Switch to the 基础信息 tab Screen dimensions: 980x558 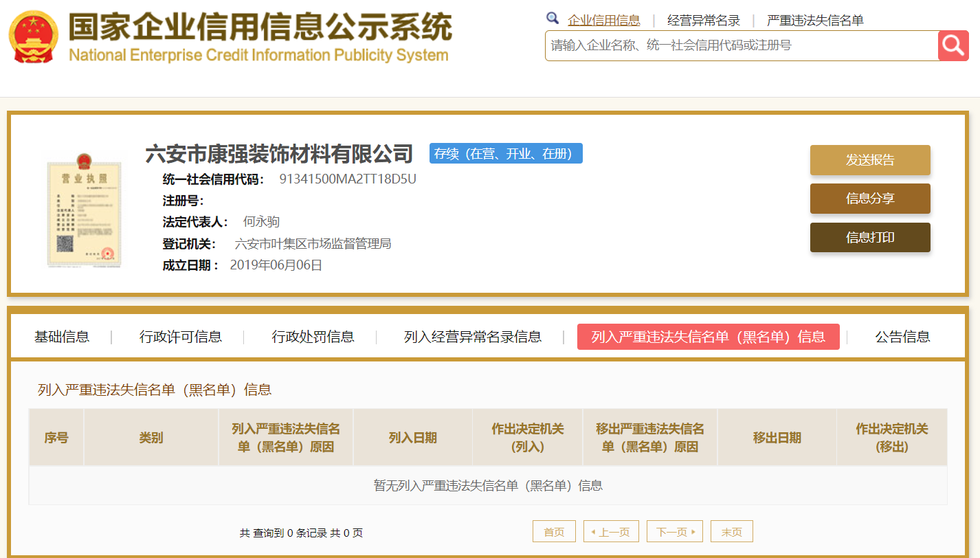point(62,337)
